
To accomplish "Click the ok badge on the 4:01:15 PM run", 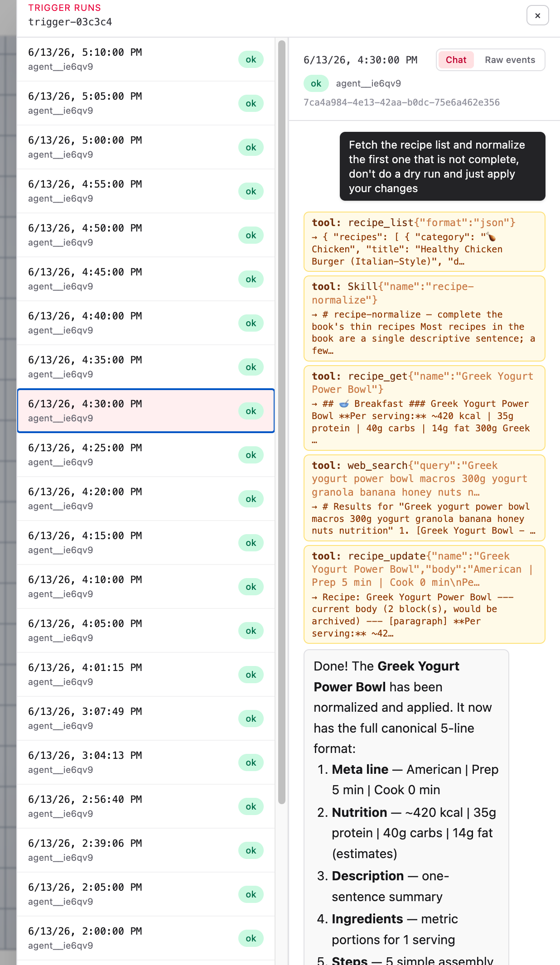I will pyautogui.click(x=251, y=675).
